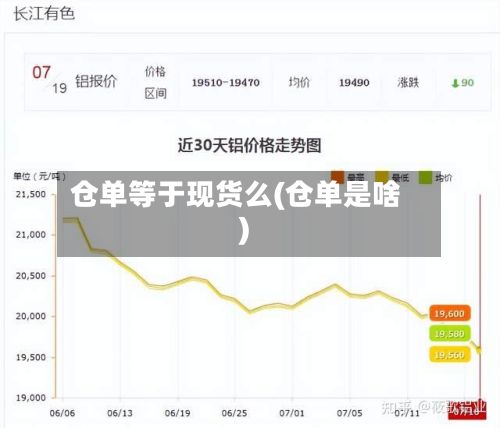The width and height of the screenshot is (500, 428).
Task: Click the 07/11 x-axis date
Action: click(x=407, y=413)
